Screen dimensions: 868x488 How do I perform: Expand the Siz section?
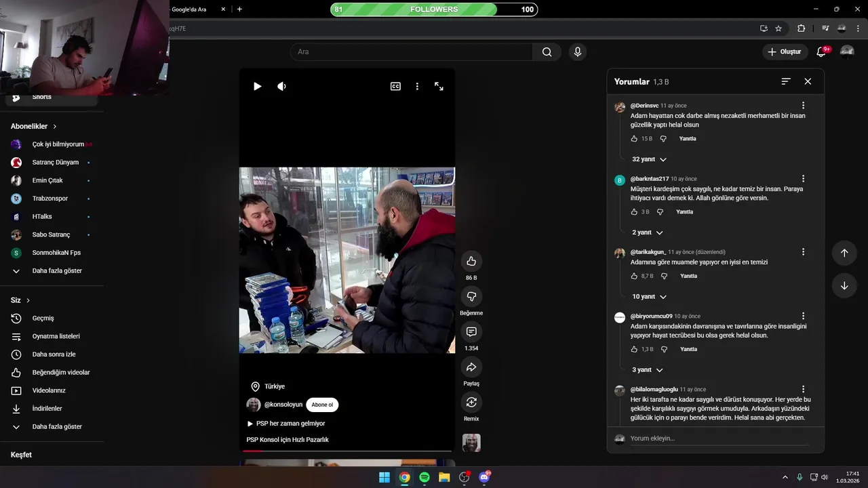coord(20,300)
